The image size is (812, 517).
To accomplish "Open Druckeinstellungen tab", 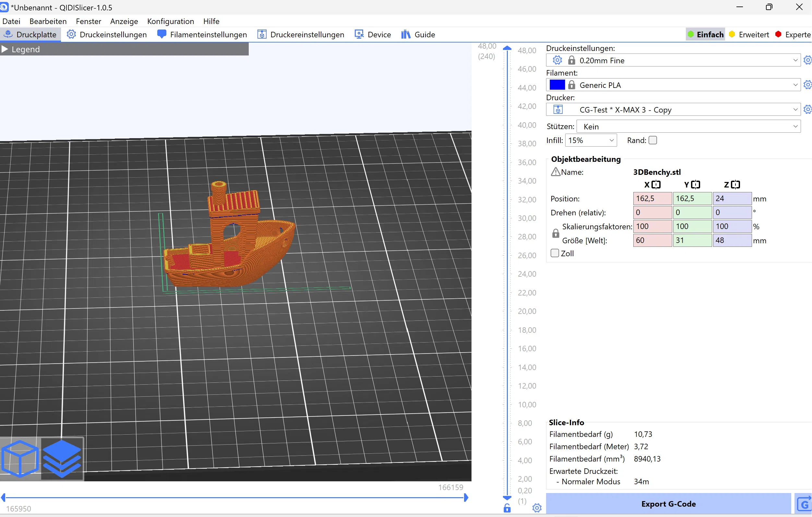I will click(107, 34).
